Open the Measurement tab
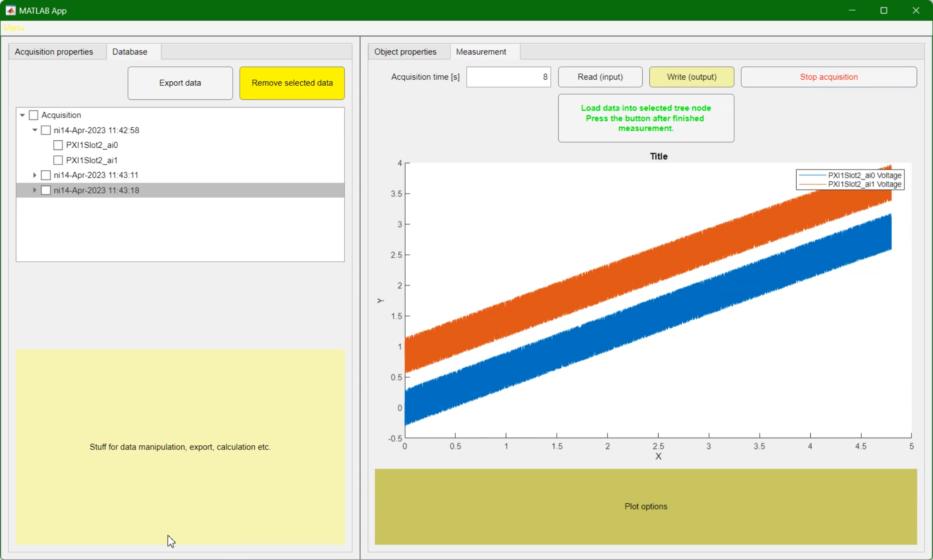The image size is (933, 560). 481,51
